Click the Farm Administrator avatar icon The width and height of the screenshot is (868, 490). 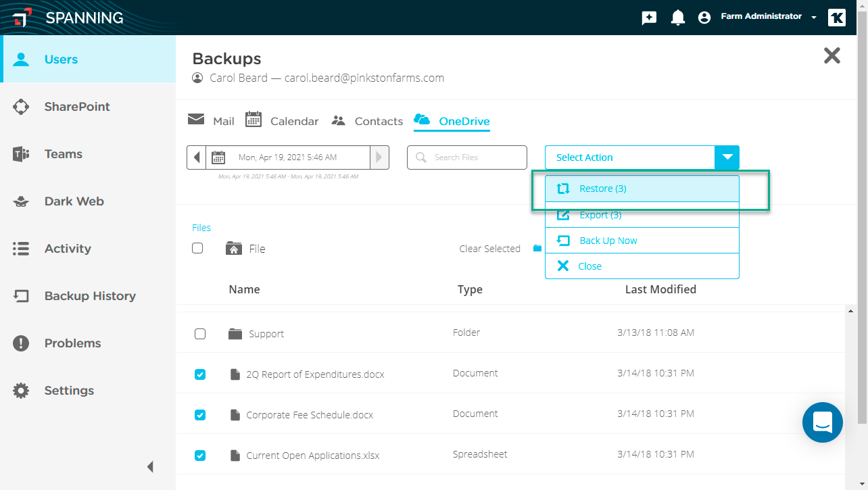(x=704, y=18)
